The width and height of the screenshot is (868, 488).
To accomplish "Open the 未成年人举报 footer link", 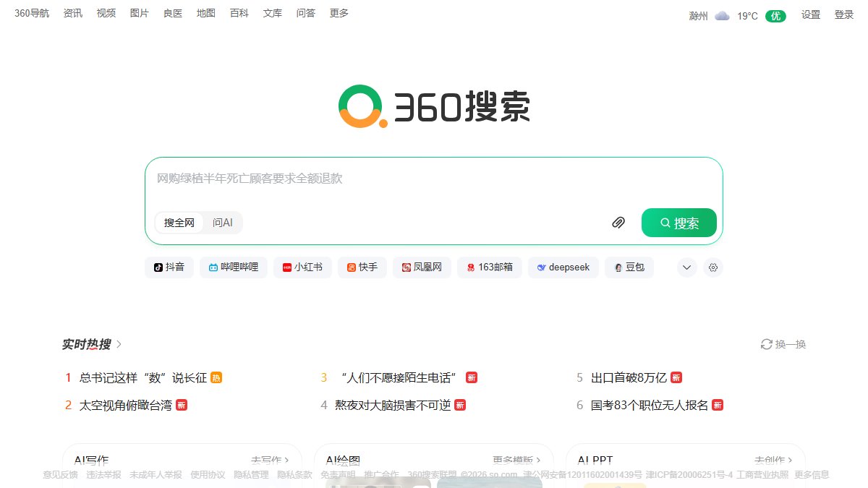I will coord(156,475).
